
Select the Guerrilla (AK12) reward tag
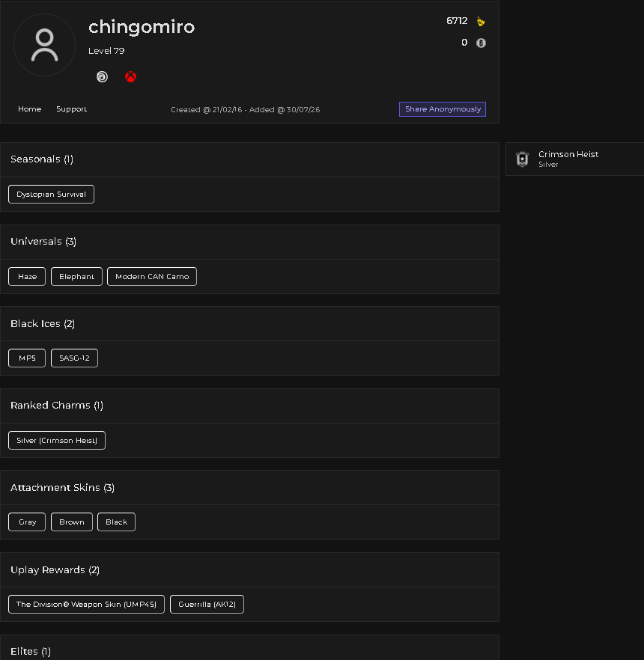click(207, 605)
